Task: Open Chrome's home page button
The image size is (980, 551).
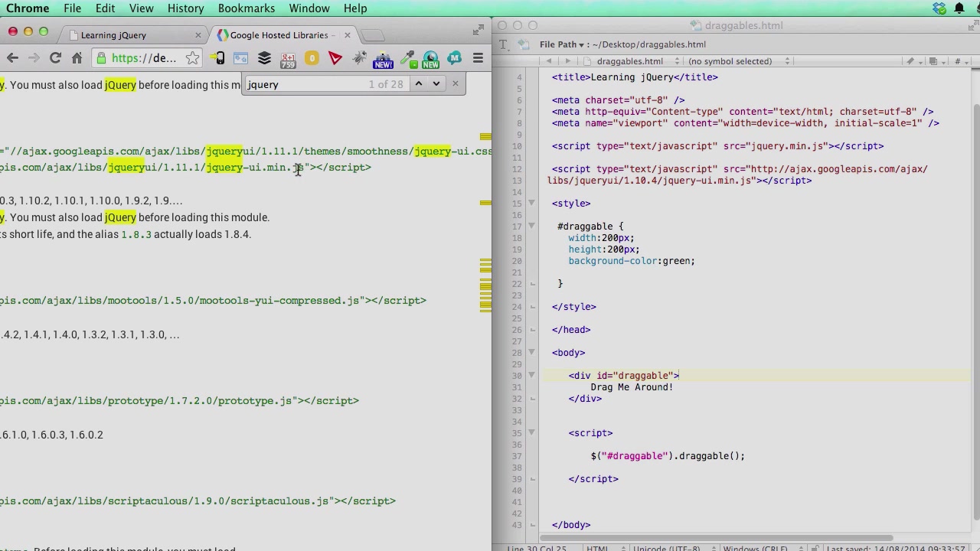Action: [x=77, y=58]
